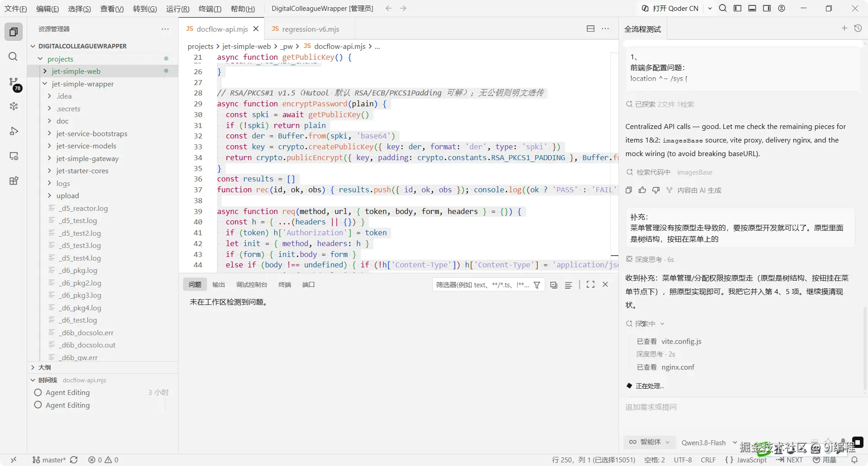This screenshot has height=466, width=868.
Task: Stop the running AI task button
Action: point(858,442)
